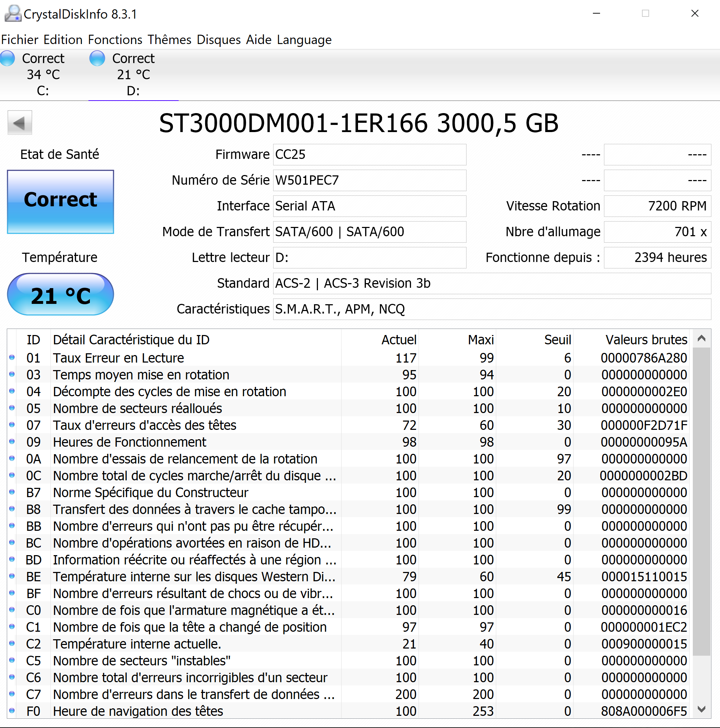Click status dot for F0 row
Viewport: 720px width, 728px height.
tap(12, 711)
